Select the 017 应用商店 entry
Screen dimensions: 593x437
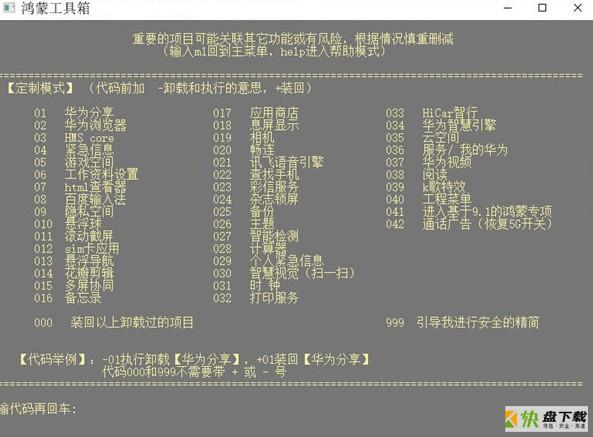[x=256, y=113]
